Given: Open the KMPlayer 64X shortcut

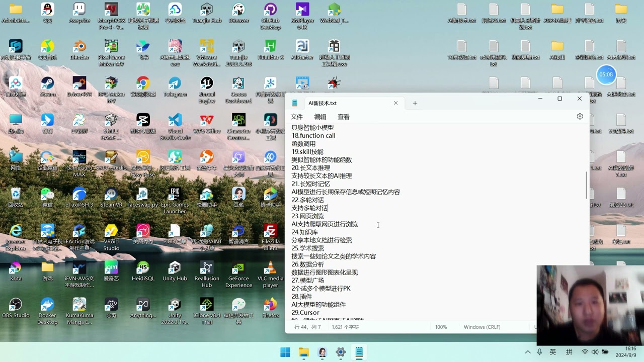Looking at the screenshot, I should (x=302, y=16).
